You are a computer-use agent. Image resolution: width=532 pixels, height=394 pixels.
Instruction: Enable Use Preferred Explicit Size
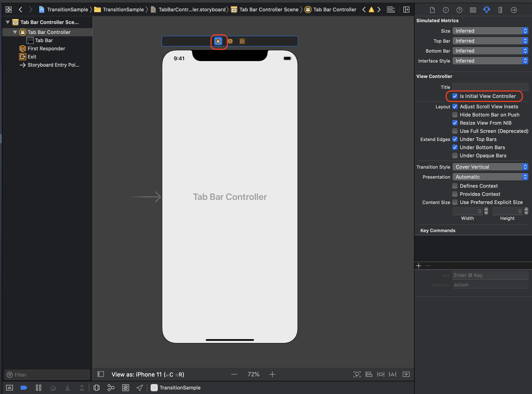click(455, 202)
